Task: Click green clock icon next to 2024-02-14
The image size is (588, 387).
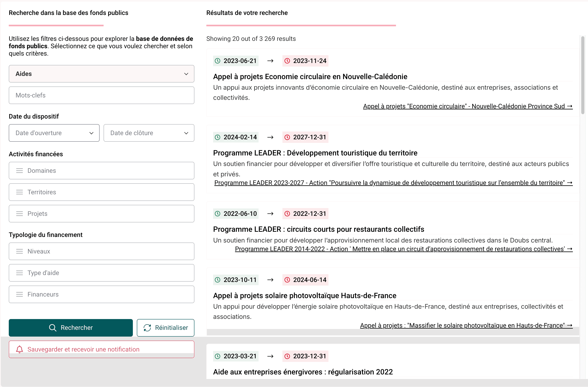Action: coord(217,137)
